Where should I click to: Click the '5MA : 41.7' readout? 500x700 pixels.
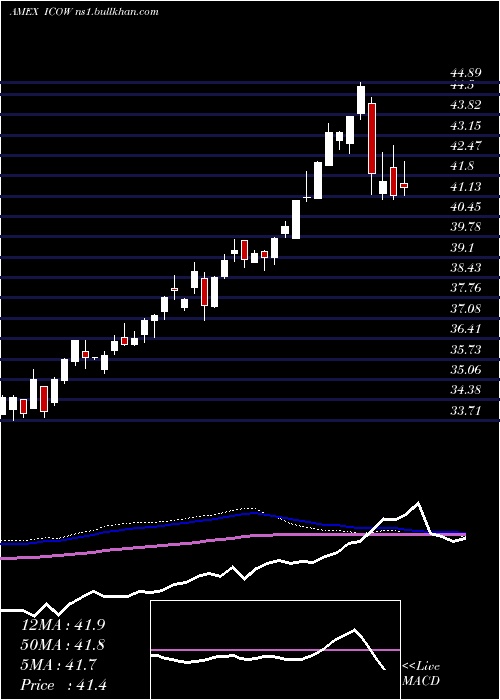[x=58, y=665]
